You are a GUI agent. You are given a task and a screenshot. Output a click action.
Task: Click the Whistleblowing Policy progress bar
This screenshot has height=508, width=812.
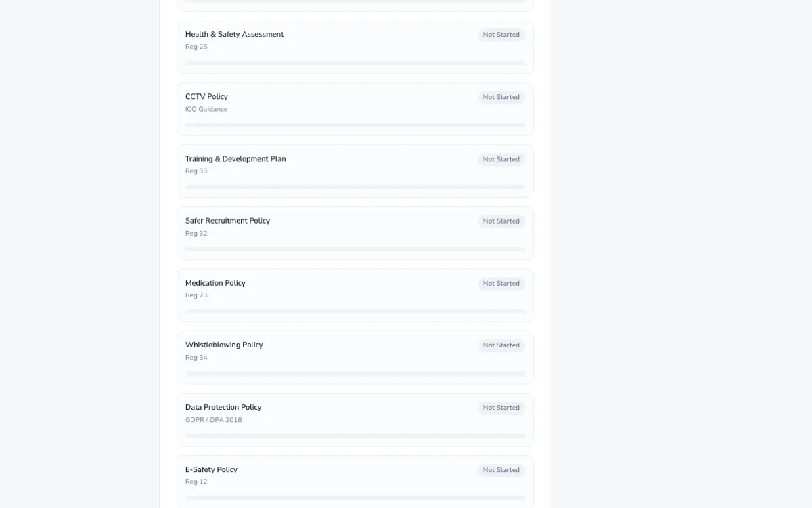(x=355, y=373)
